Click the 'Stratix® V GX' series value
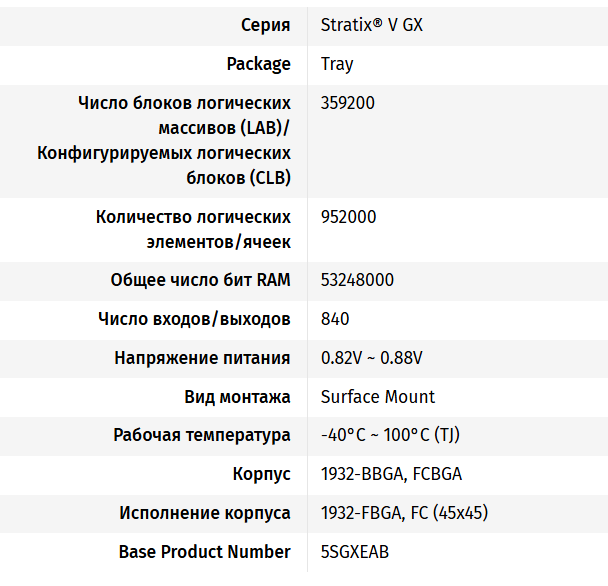The width and height of the screenshot is (608, 586). point(371,25)
